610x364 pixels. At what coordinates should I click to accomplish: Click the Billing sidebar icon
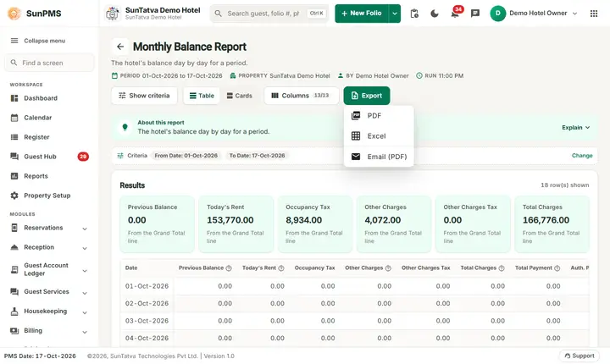(x=14, y=330)
